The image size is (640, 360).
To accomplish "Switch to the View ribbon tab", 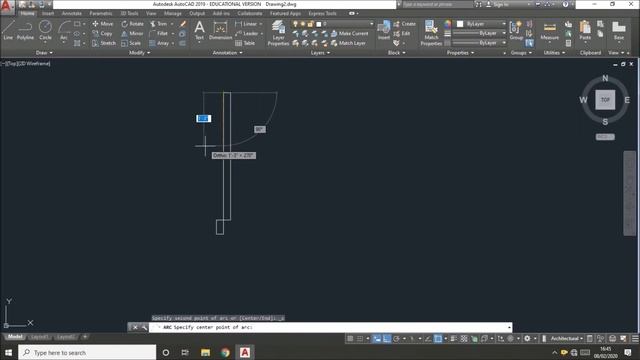I will click(x=151, y=13).
